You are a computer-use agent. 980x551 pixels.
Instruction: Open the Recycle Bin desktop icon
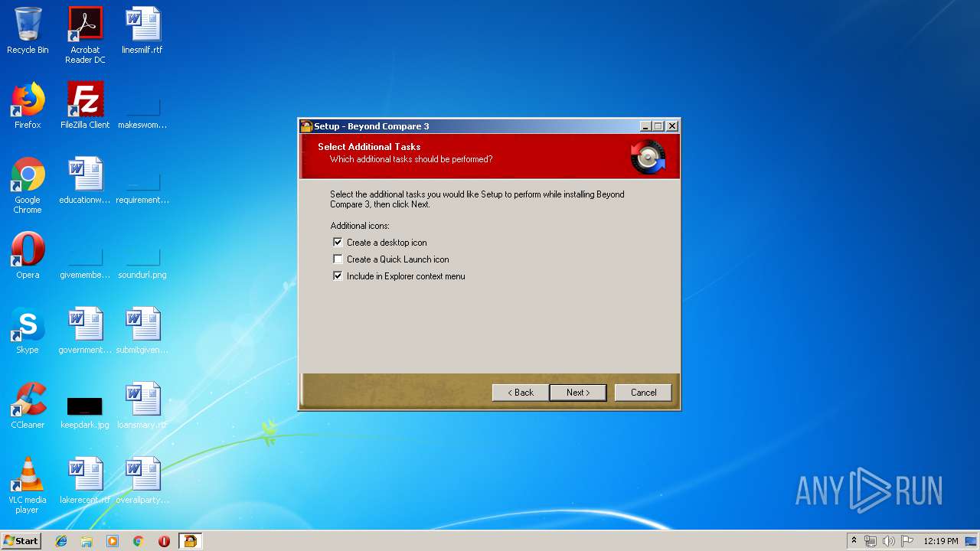pos(28,31)
